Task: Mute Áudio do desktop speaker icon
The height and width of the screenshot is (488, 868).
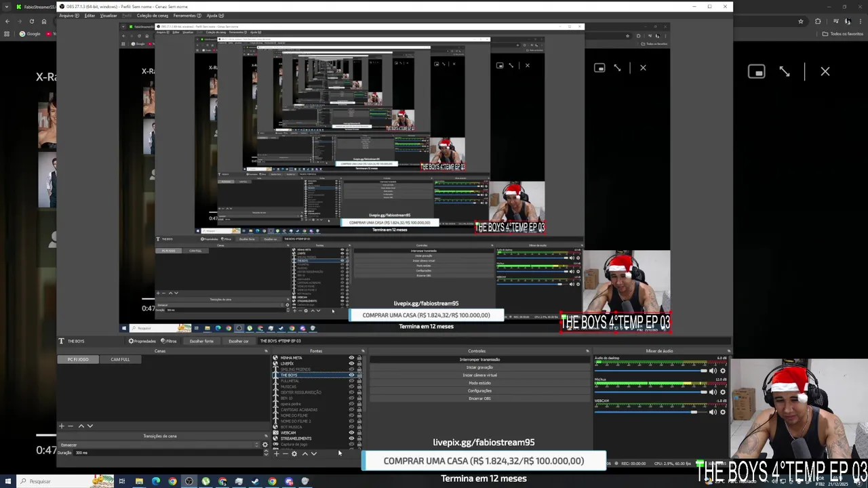Action: point(713,371)
